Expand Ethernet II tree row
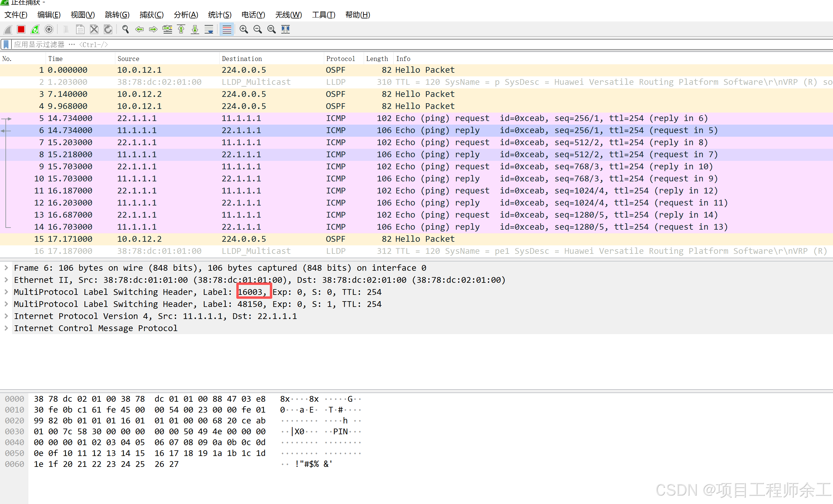833x504 pixels. (6, 280)
